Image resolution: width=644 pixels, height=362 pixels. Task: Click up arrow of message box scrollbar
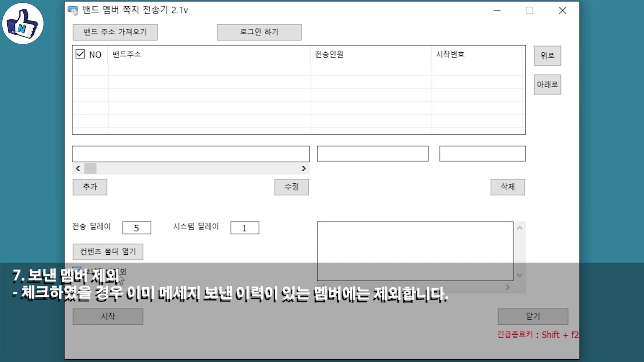520,228
